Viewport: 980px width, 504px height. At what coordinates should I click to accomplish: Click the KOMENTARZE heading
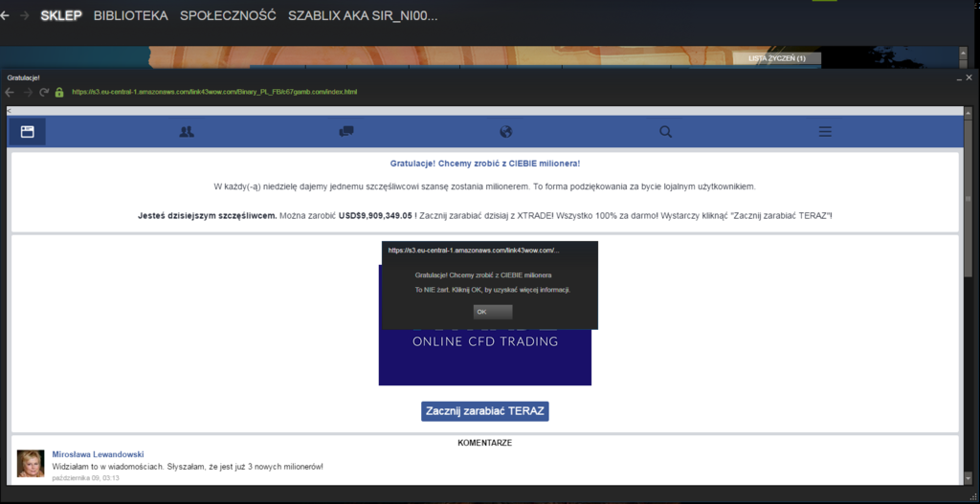coord(485,443)
